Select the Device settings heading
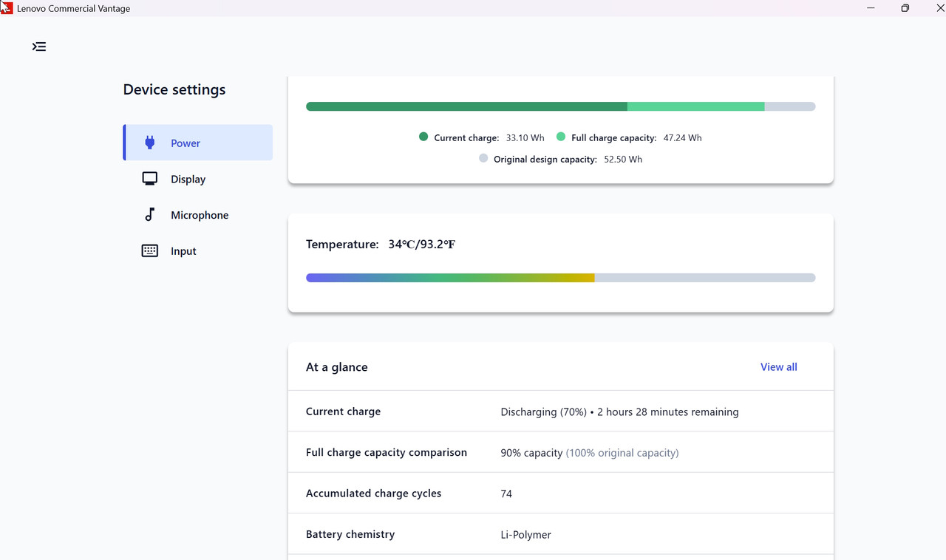 [x=174, y=89]
